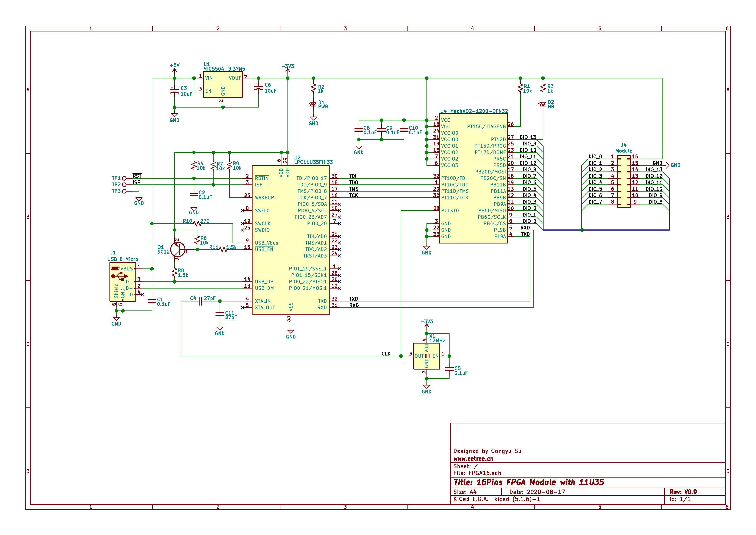Select resistor R10 270 symbol
This screenshot has width=756, height=535.
click(x=197, y=224)
